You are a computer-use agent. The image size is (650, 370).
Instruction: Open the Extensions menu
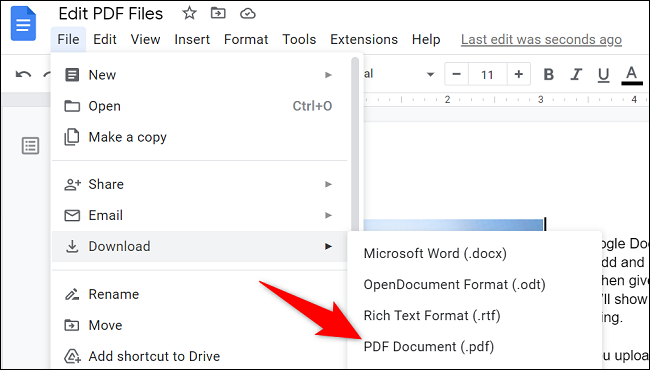point(364,39)
